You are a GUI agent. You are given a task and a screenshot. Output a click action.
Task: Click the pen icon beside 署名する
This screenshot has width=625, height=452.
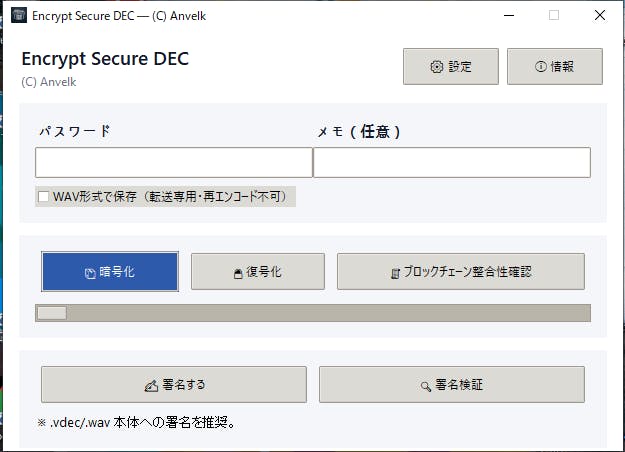pyautogui.click(x=151, y=385)
